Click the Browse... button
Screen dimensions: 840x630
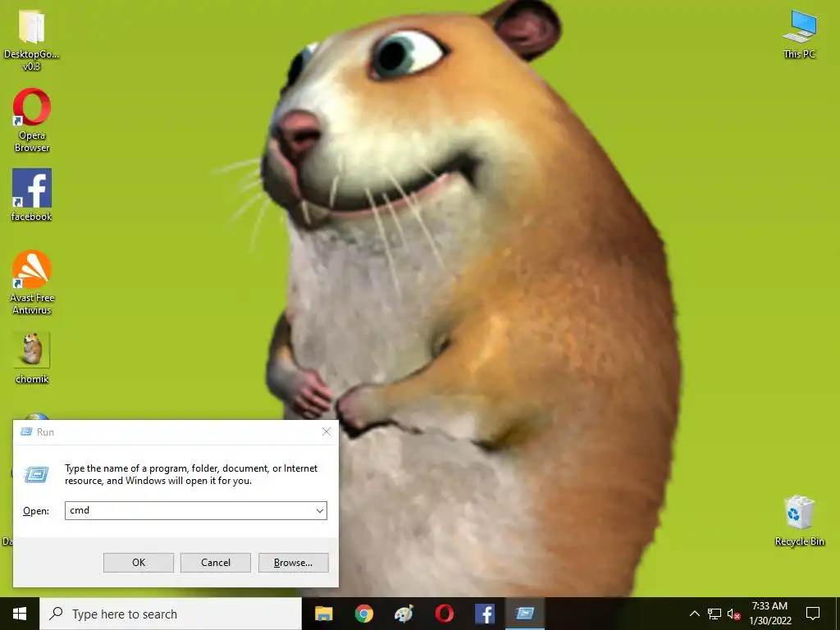(x=293, y=563)
